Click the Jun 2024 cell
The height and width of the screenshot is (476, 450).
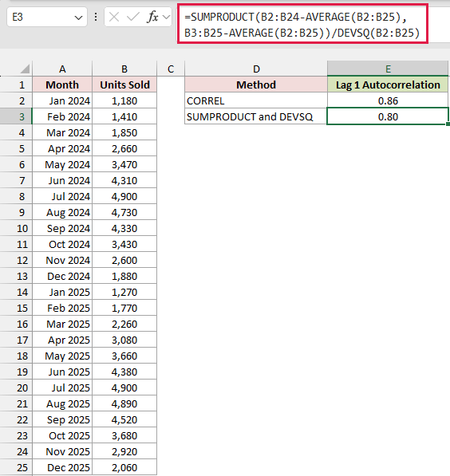62,180
